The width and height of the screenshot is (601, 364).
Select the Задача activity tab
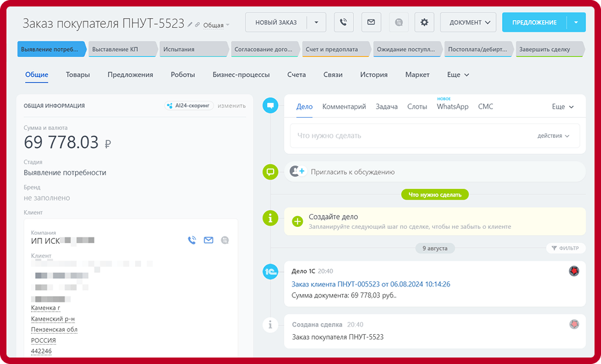tap(387, 107)
